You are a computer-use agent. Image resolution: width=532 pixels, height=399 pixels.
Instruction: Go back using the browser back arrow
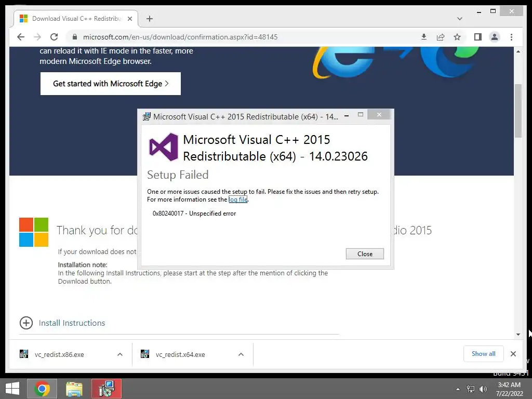[21, 37]
